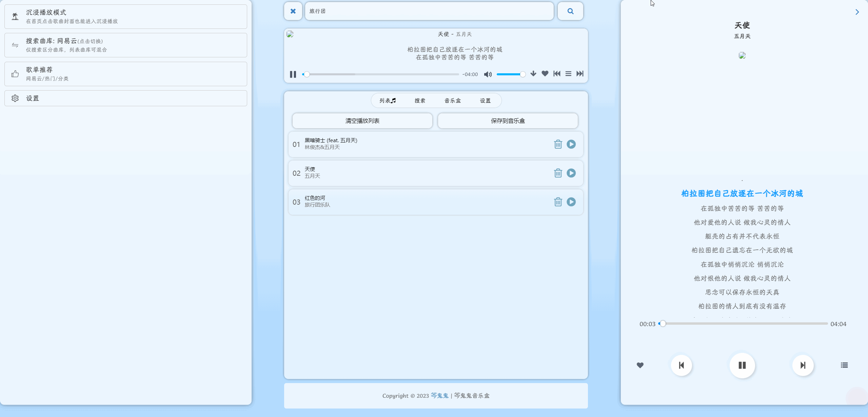Toggle the heart icon in the lyrics panel
The width and height of the screenshot is (868, 417).
click(640, 365)
